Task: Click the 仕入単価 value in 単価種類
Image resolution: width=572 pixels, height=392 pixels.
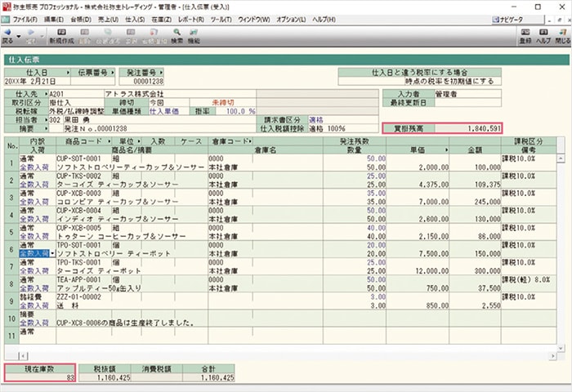Action: coord(164,112)
